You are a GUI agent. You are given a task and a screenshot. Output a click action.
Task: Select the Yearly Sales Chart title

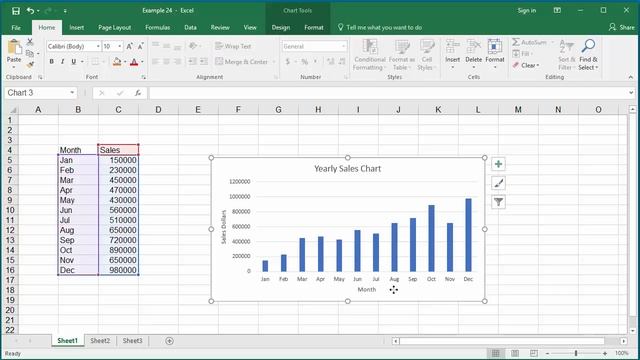point(347,169)
